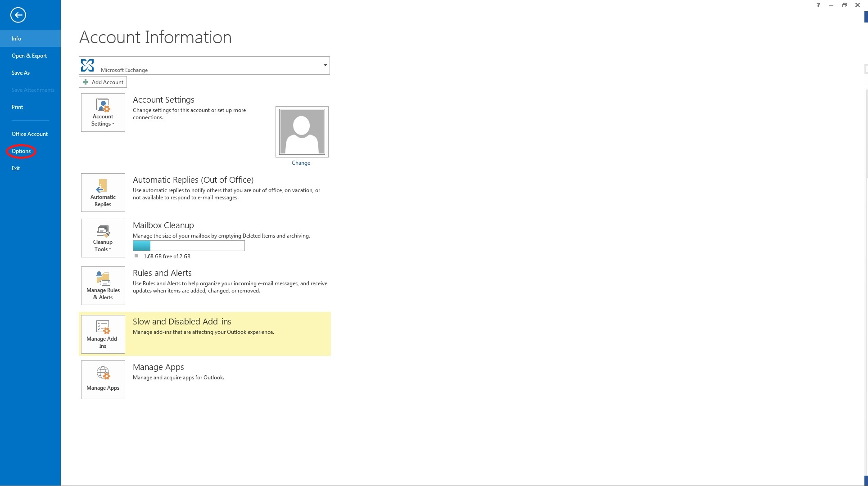Open the Account Settings button
Image resolution: width=868 pixels, height=486 pixels.
(x=103, y=112)
